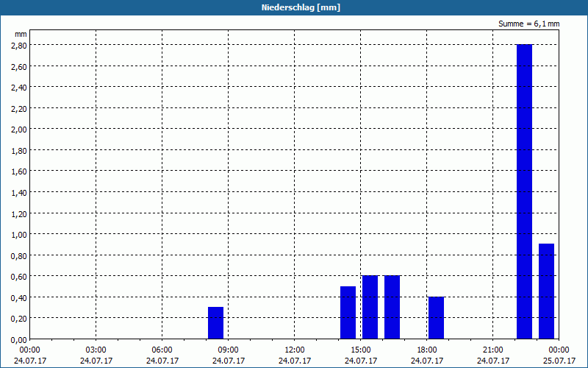Select the second 0,60 mm bar near 16:00
This screenshot has width=588, height=368.
pos(392,307)
